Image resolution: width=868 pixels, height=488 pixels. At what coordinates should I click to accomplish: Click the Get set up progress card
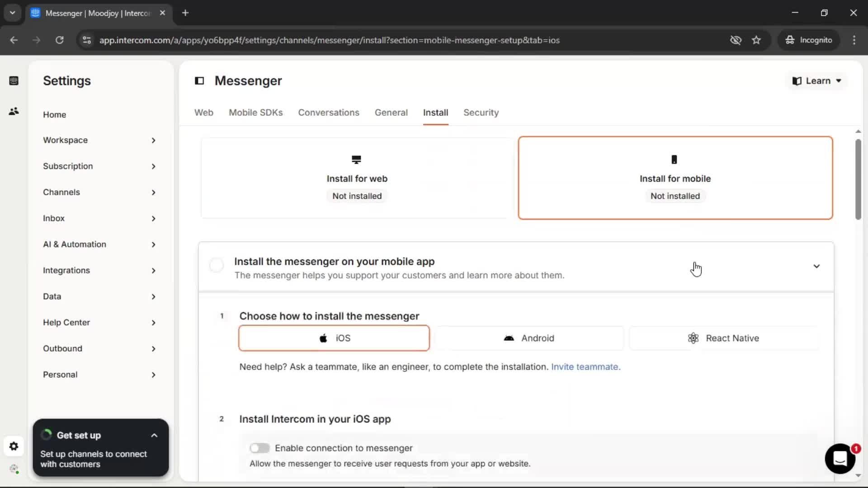(101, 448)
